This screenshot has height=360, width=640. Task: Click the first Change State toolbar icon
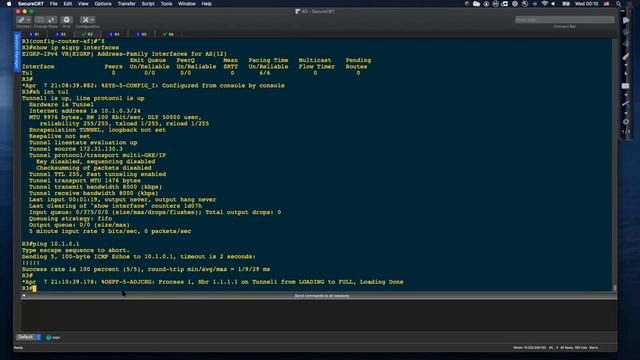click(40, 20)
